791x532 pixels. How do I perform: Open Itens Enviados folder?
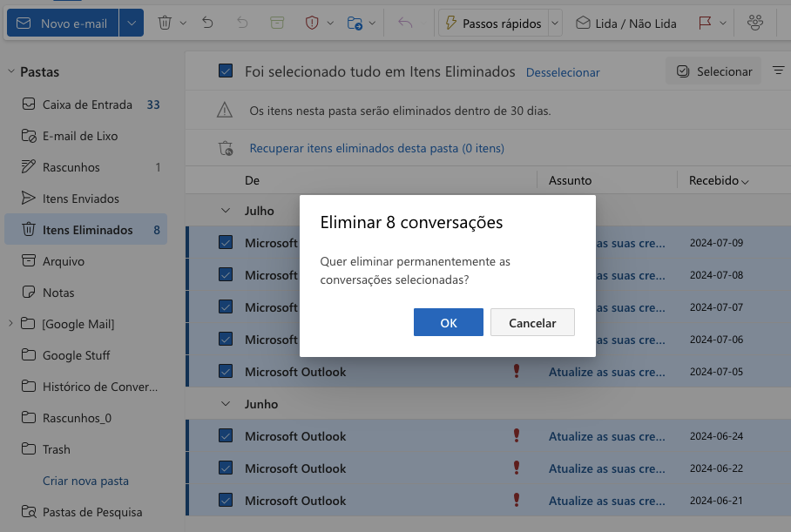(85, 199)
